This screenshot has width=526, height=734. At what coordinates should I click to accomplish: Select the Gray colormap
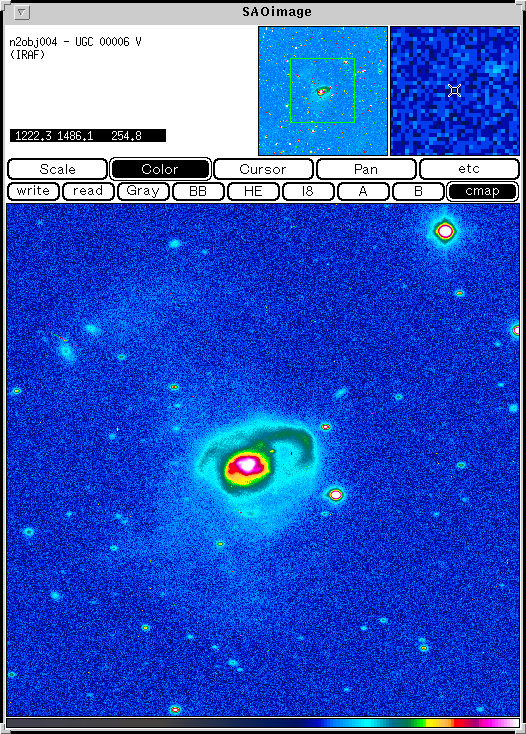pyautogui.click(x=143, y=191)
